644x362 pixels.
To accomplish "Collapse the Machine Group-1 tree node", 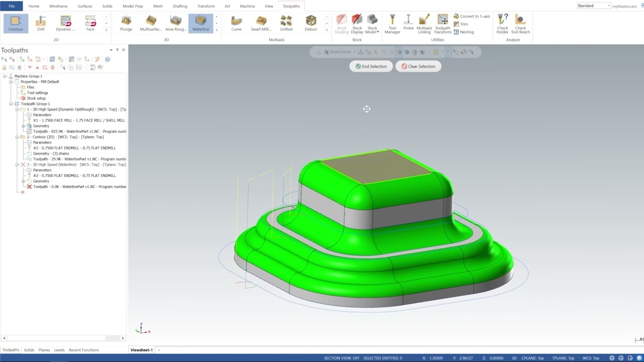I will coord(5,76).
